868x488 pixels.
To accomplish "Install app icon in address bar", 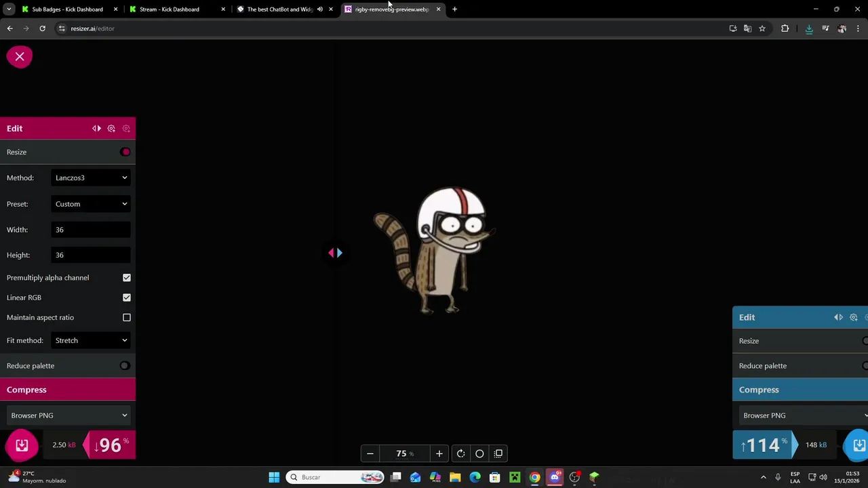I will 733,28.
